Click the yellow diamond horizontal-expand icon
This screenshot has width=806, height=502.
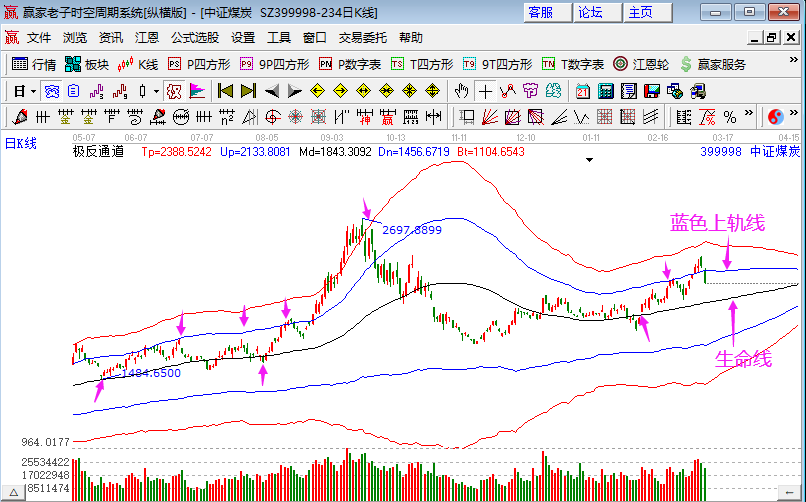point(363,91)
